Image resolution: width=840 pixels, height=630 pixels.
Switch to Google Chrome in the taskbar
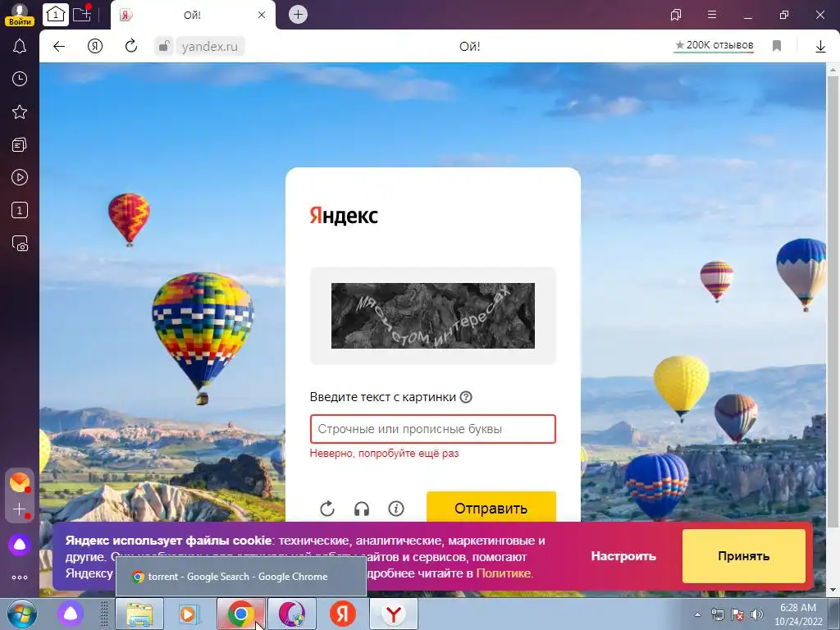[241, 614]
